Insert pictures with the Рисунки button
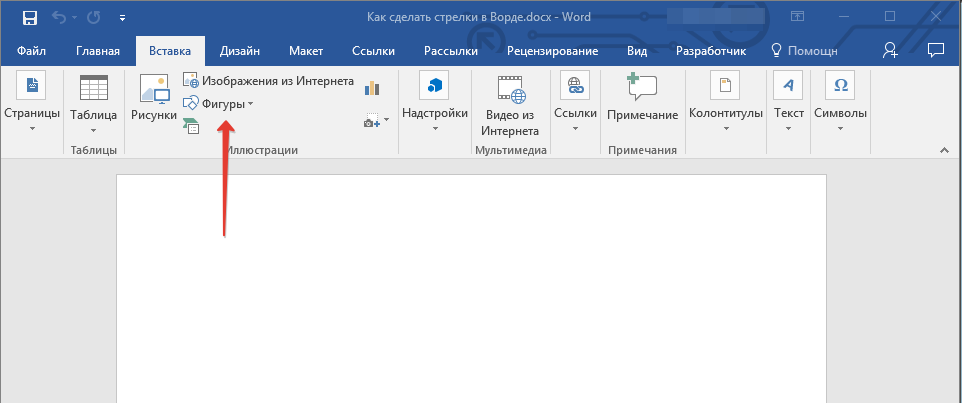 click(154, 96)
